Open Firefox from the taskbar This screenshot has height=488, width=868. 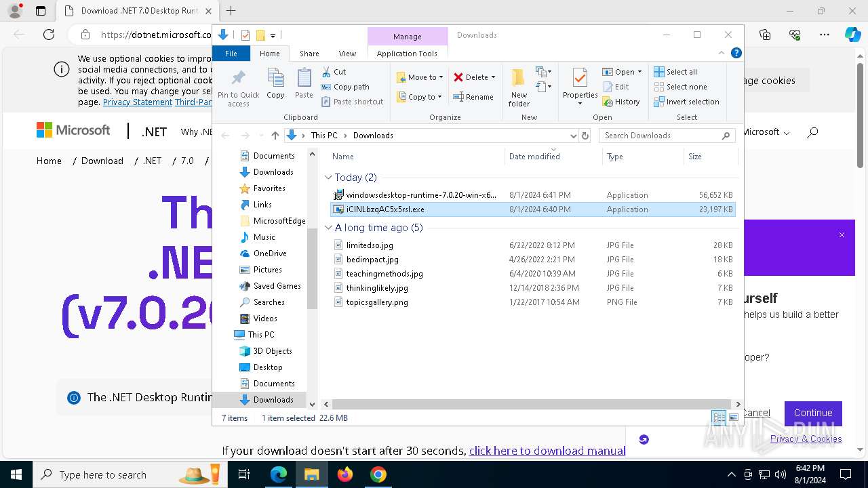click(x=345, y=474)
